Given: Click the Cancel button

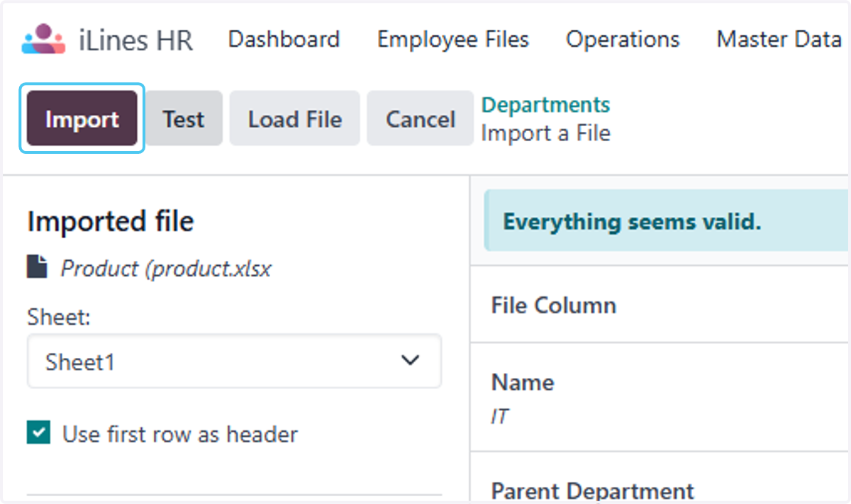Looking at the screenshot, I should 421,118.
